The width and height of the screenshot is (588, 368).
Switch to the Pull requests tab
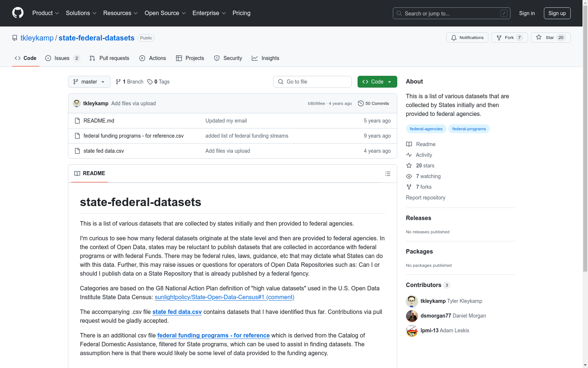tap(110, 58)
